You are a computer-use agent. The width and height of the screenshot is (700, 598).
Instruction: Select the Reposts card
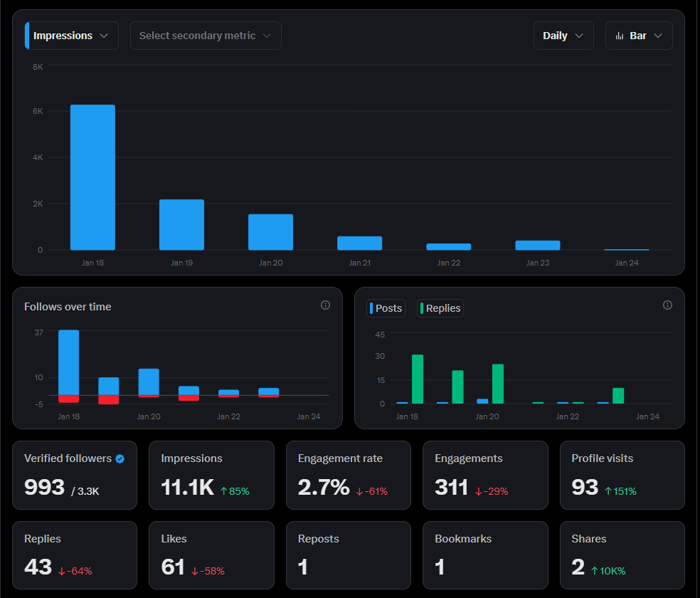pyautogui.click(x=348, y=555)
